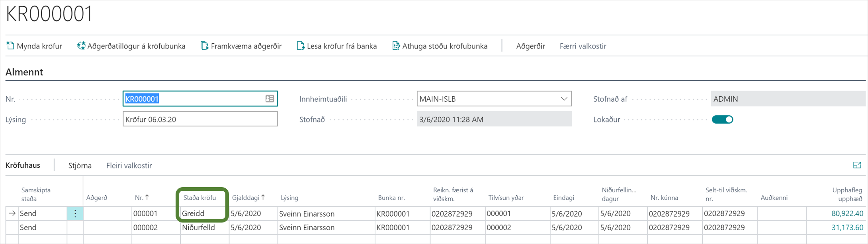868x244 pixels.
Task: Open lookup icon in Nr. field
Action: pyautogui.click(x=270, y=99)
